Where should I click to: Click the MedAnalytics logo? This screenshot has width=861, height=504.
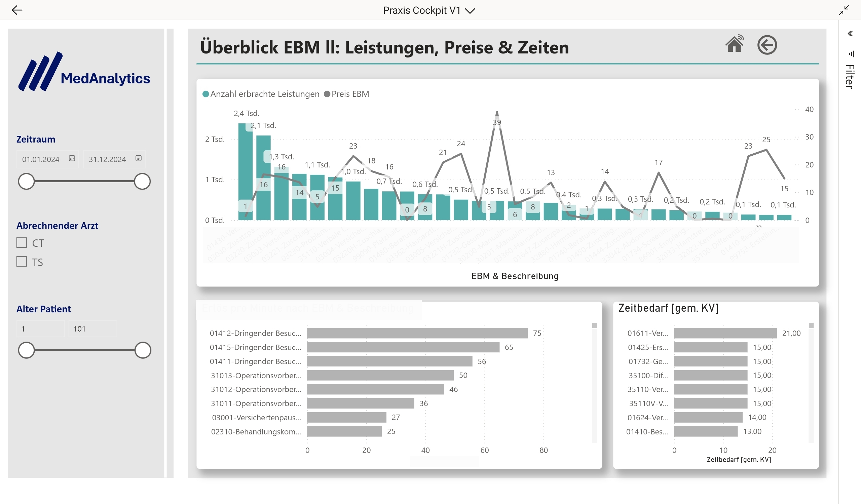(x=84, y=72)
